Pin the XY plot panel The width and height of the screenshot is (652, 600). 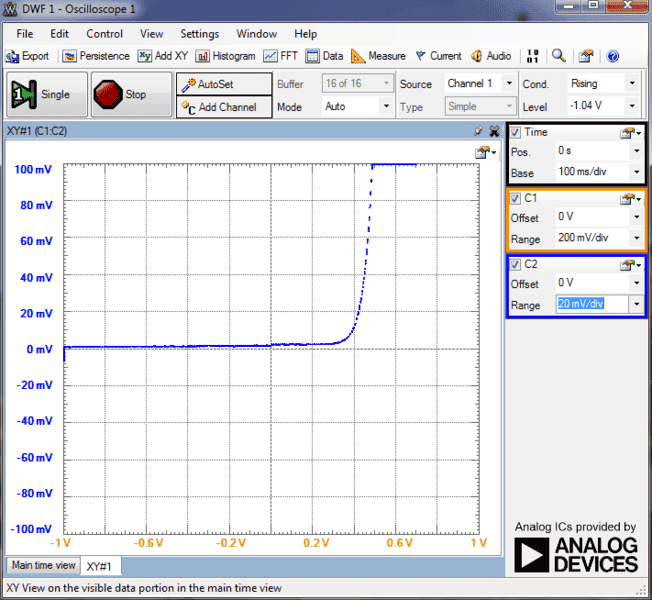[x=479, y=130]
